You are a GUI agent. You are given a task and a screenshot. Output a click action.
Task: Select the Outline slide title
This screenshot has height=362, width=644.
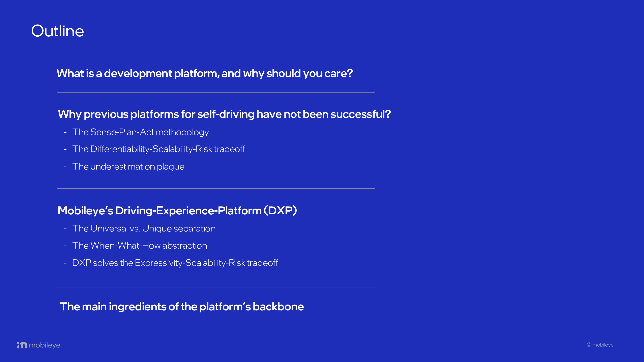click(x=58, y=31)
